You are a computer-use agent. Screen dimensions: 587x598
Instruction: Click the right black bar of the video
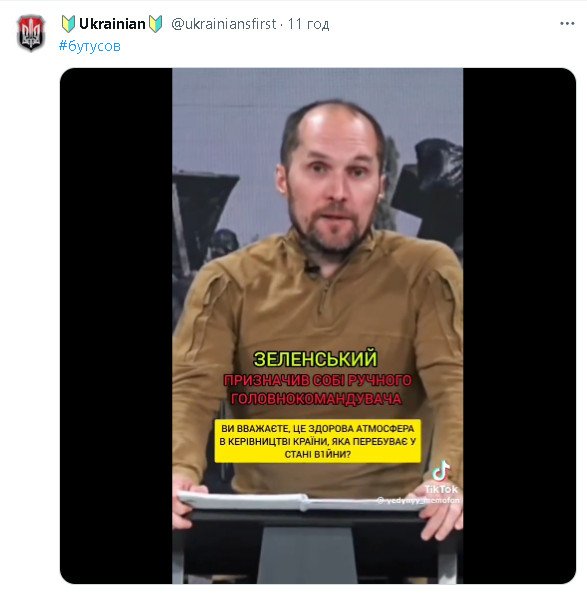(519, 326)
